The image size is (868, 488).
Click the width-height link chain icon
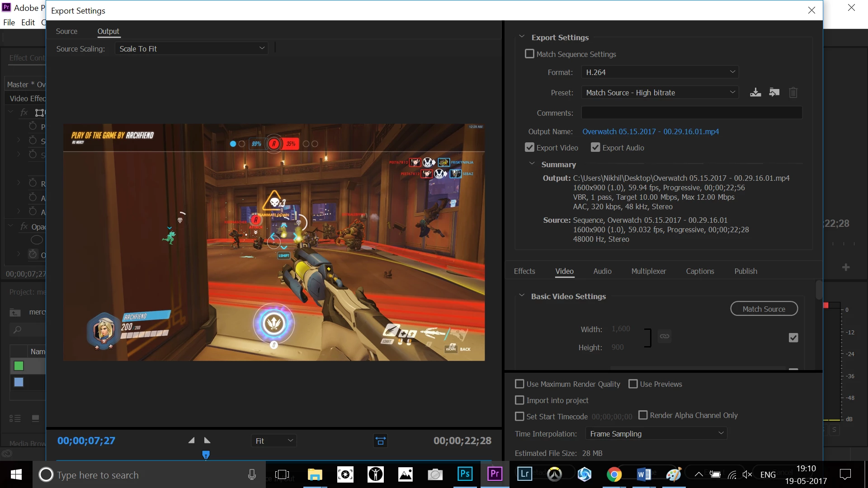tap(664, 336)
